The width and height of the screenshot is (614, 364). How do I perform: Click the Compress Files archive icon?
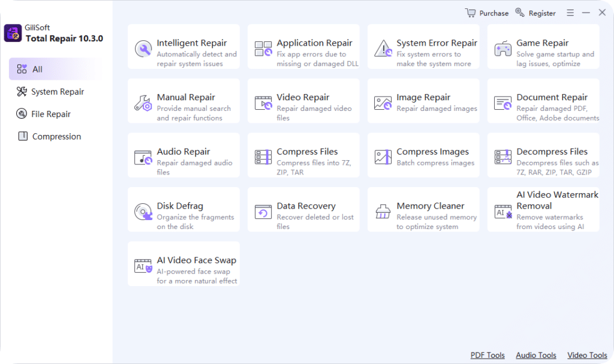coord(263,157)
